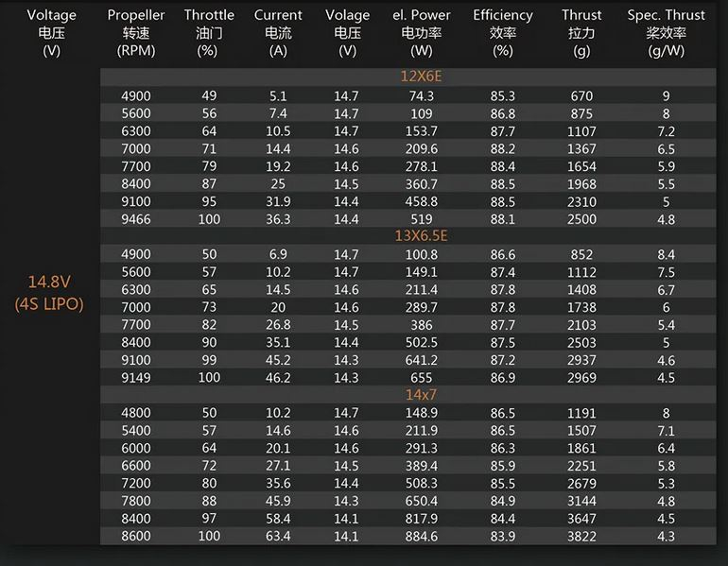Viewport: 728px width, 566px height.
Task: Select the el. Power column header
Action: point(421,32)
